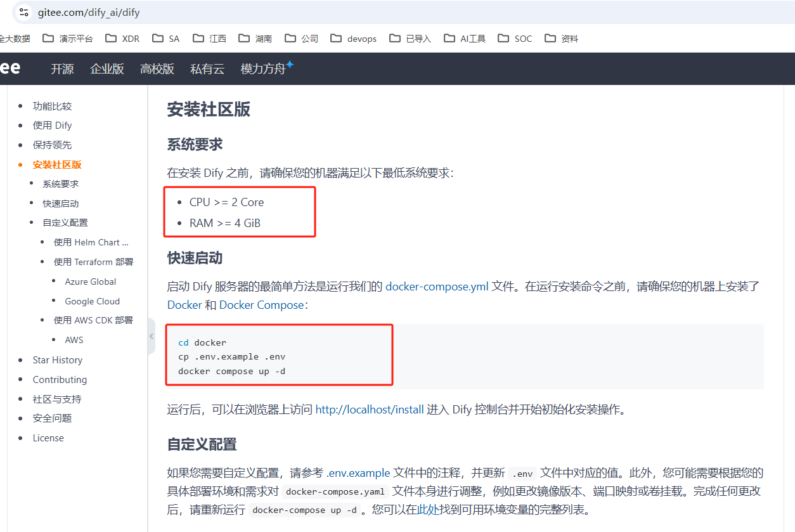Jump to the 快速启动 section in sidebar
Screen dimensions: 795x532
coord(61,204)
